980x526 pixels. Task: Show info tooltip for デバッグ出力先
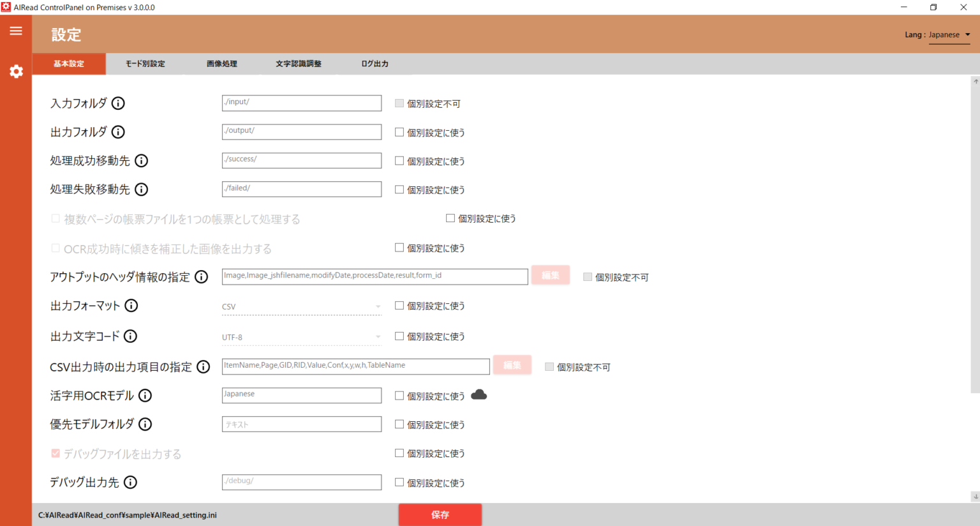[x=131, y=482]
